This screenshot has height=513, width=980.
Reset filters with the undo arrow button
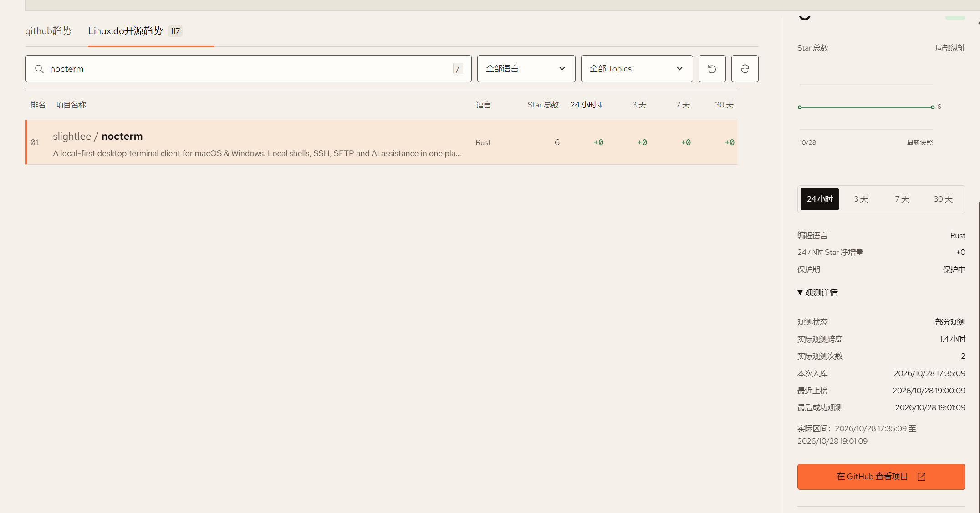712,69
